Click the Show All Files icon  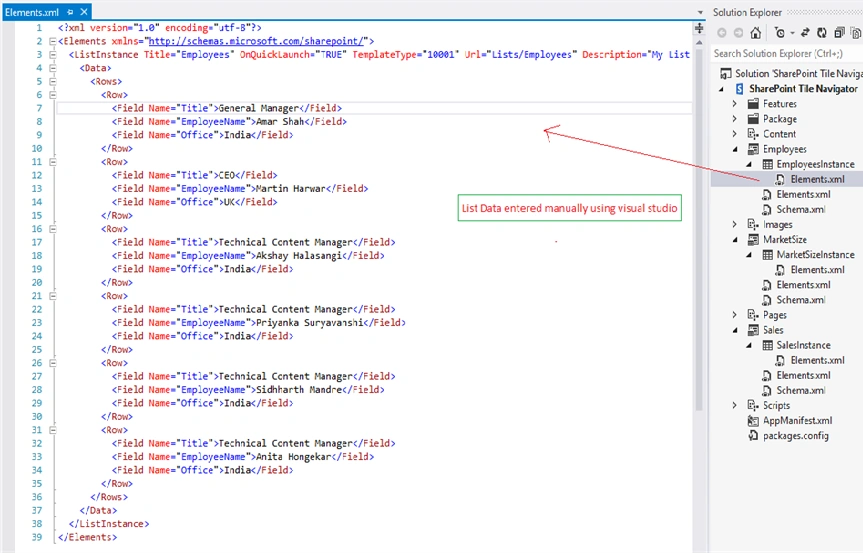(x=856, y=33)
